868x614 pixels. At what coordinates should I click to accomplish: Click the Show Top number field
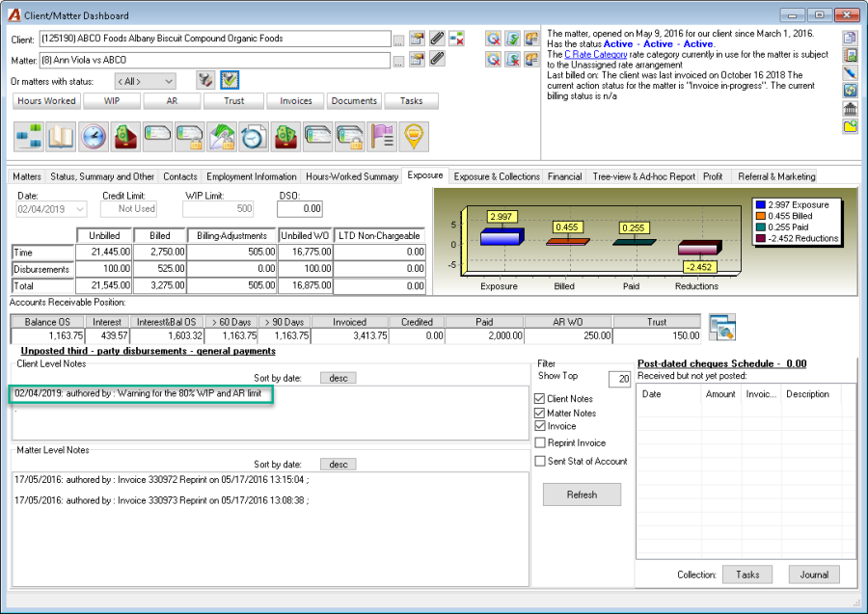619,379
